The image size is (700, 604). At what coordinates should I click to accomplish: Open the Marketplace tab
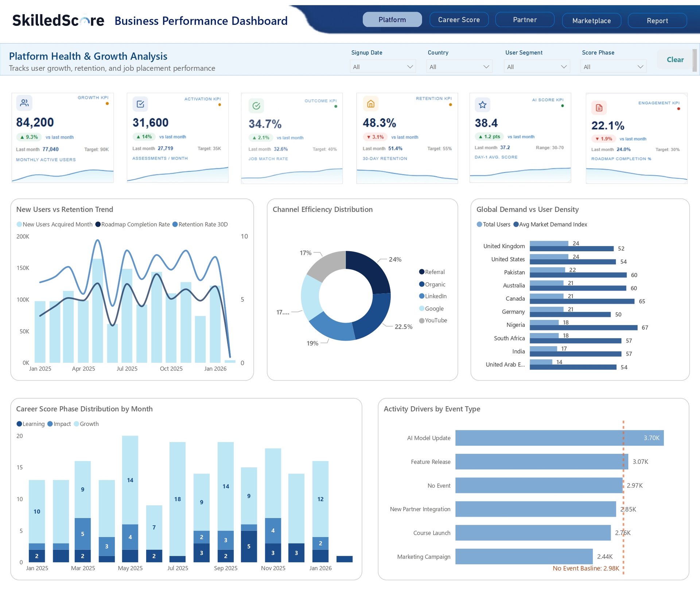pyautogui.click(x=591, y=21)
